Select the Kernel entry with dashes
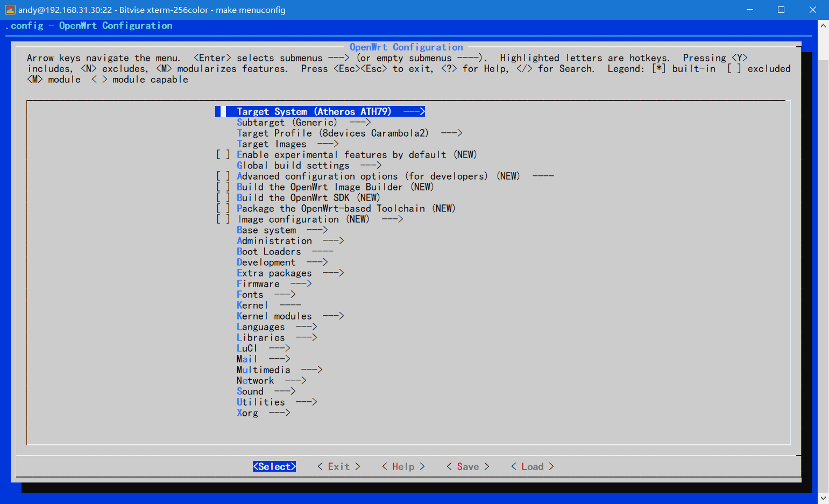Screen dimensions: 829x504 click(x=269, y=305)
